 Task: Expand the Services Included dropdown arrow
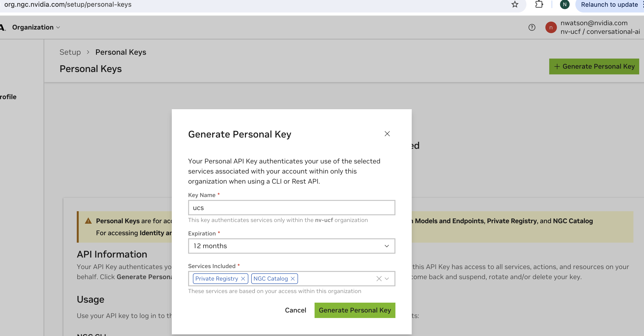click(387, 278)
